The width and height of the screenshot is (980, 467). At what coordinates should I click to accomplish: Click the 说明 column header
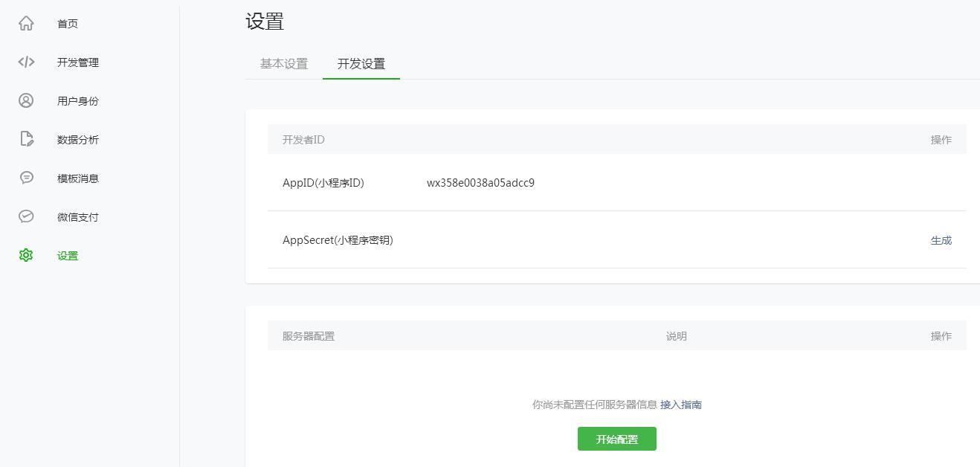tap(677, 336)
